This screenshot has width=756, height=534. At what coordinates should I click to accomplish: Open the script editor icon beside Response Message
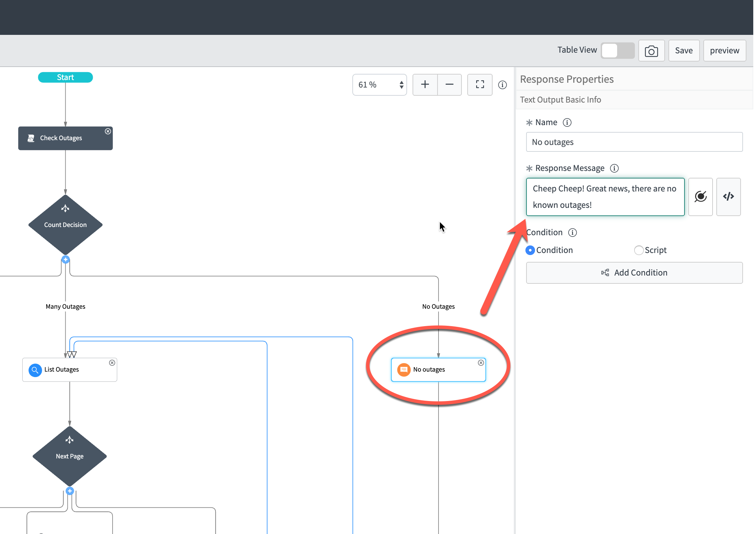coord(728,197)
